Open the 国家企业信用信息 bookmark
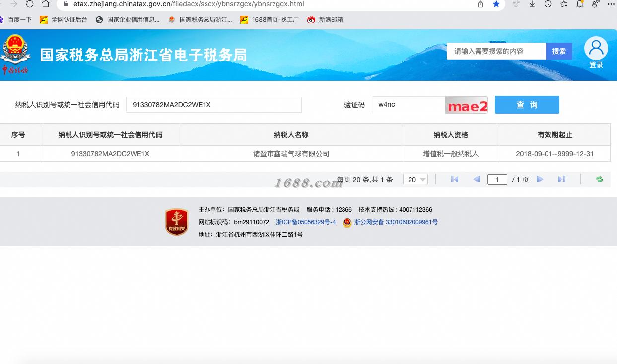Image resolution: width=617 pixels, height=364 pixels. tap(128, 20)
